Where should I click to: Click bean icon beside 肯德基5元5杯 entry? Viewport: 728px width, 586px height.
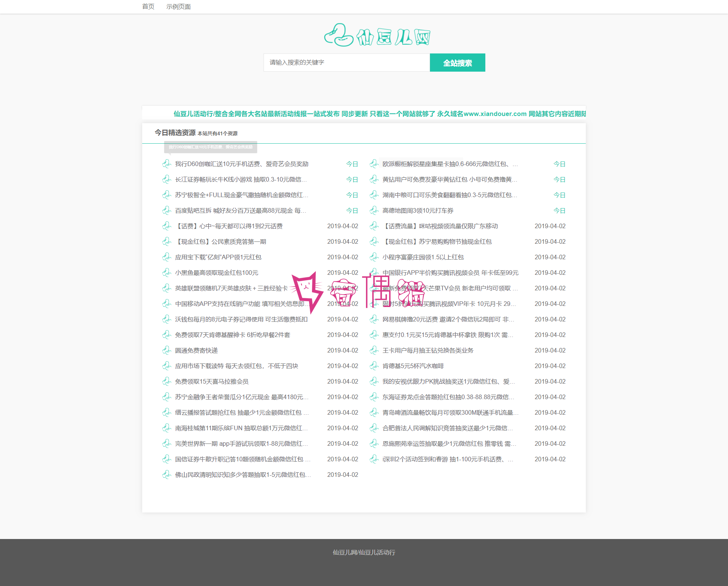(x=374, y=366)
